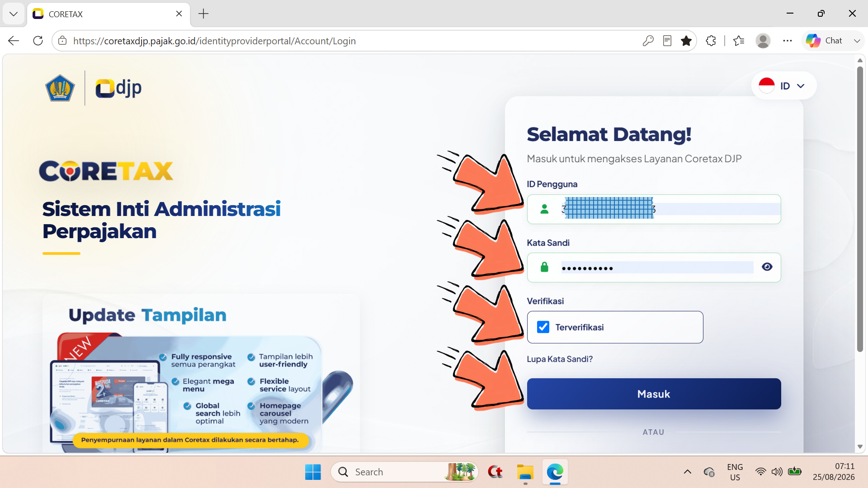Open immersive reader view icon
The image size is (868, 488).
click(667, 41)
